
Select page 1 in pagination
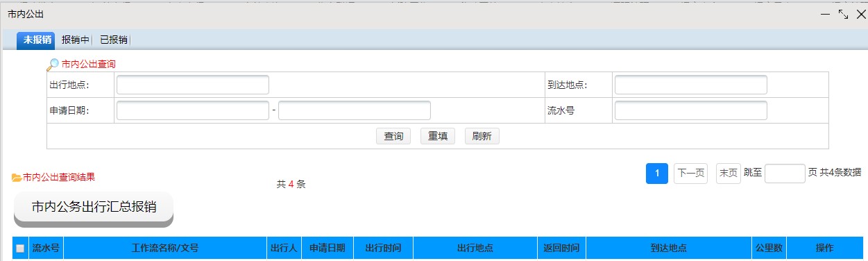point(657,174)
